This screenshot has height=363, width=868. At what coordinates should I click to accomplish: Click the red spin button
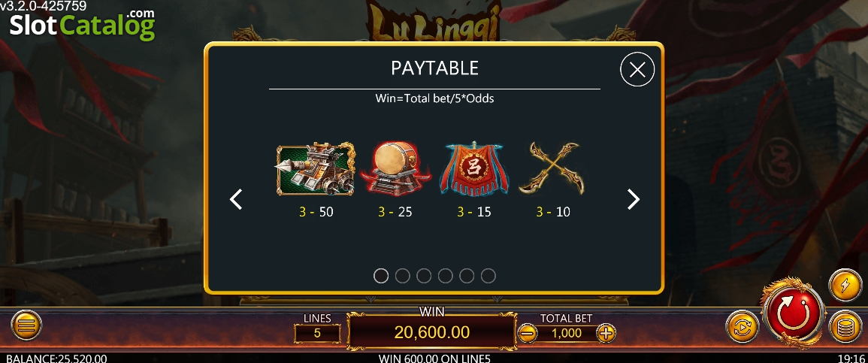click(794, 313)
